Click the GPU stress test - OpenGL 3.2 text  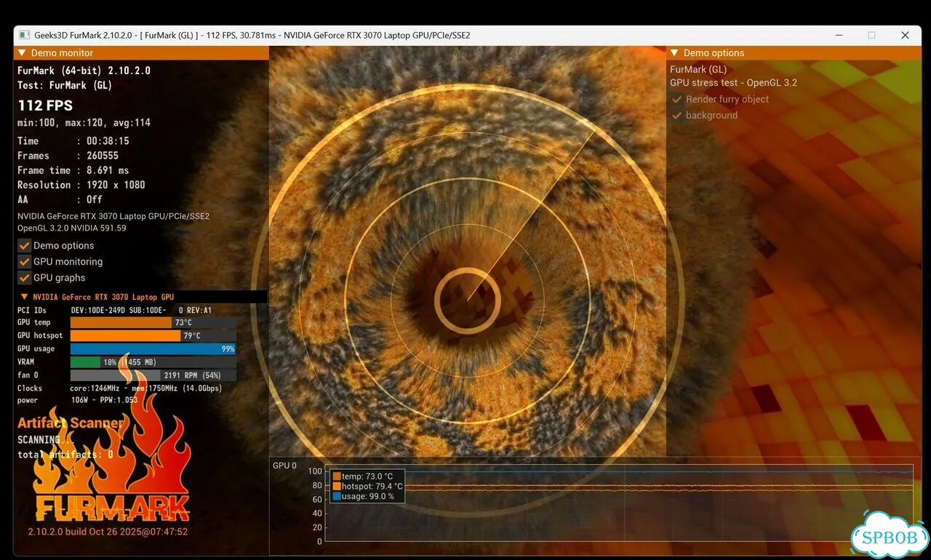click(x=733, y=83)
